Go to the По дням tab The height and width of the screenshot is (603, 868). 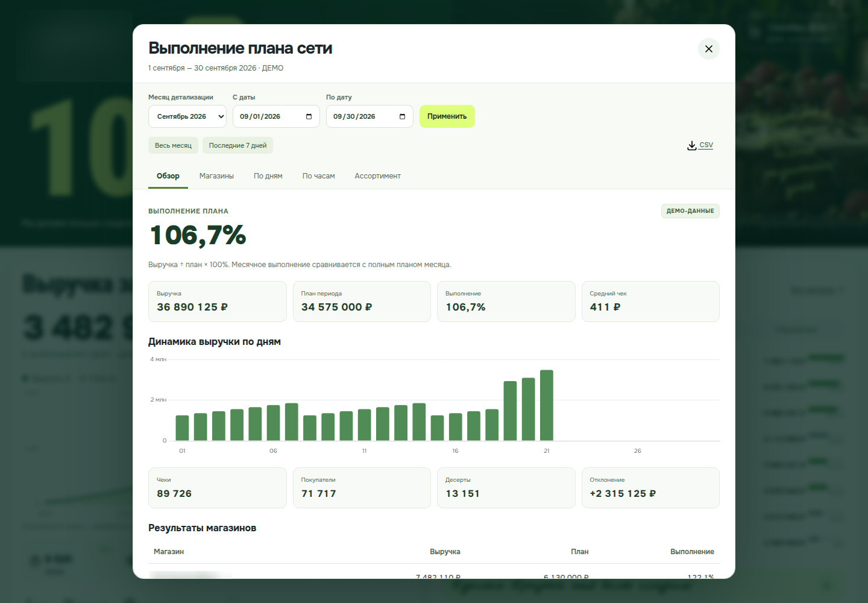tap(268, 176)
